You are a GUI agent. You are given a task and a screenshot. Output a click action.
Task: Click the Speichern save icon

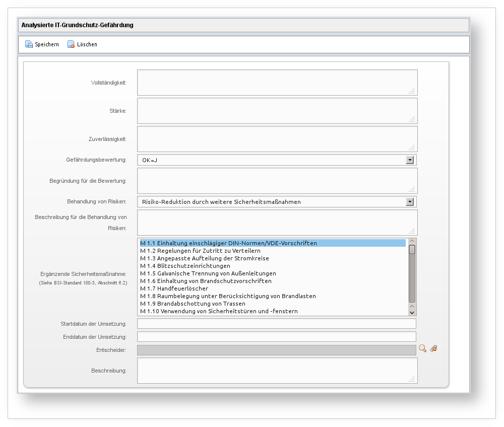coord(29,44)
